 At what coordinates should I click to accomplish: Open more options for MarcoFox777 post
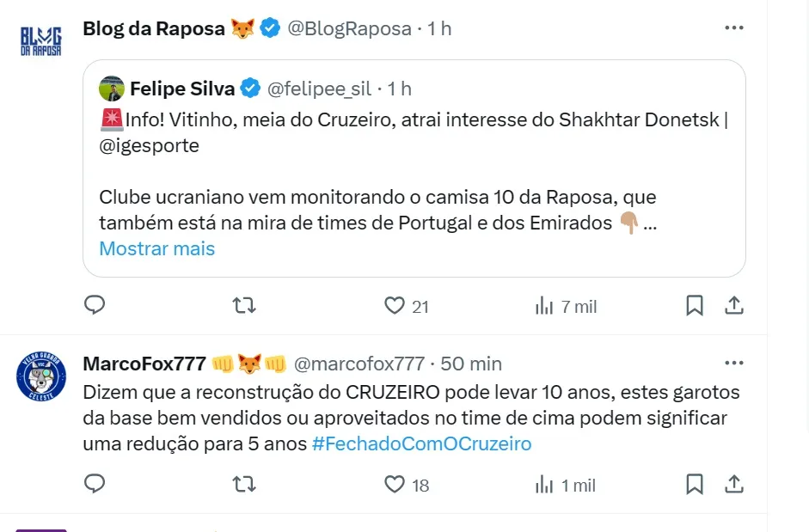point(733,364)
